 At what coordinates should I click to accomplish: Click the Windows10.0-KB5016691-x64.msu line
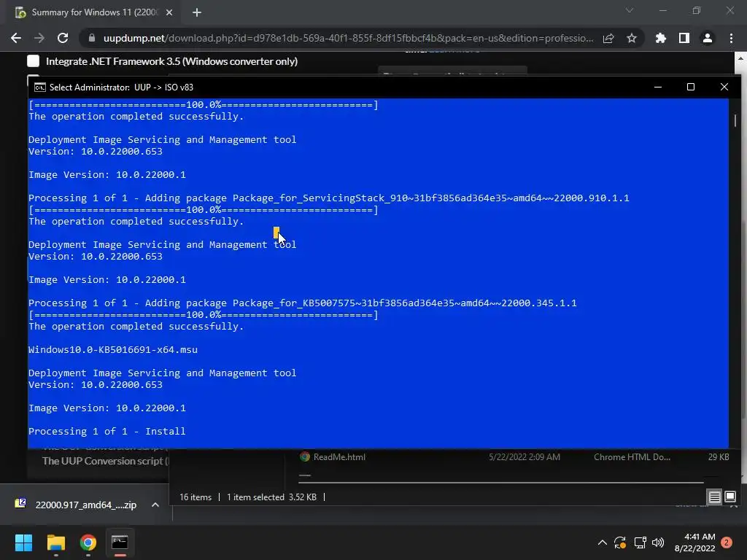113,349
